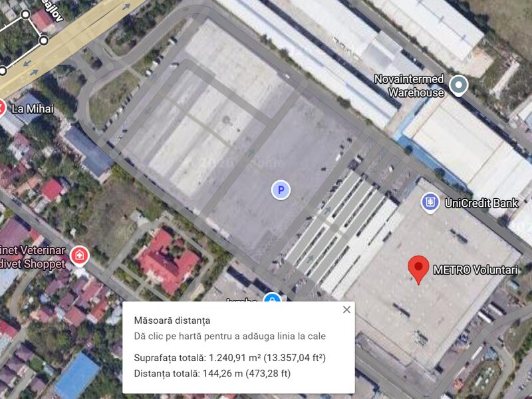
Task: Click the bright blue roofed building
Action: coord(76,376)
